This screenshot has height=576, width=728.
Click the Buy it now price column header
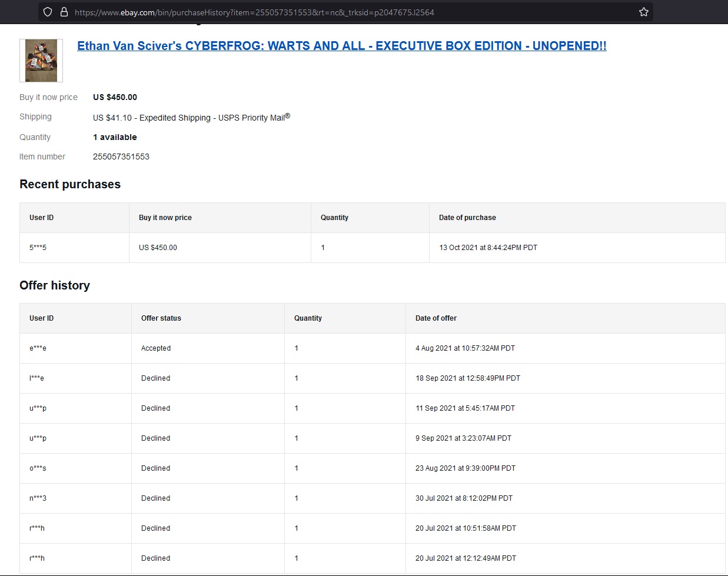165,218
